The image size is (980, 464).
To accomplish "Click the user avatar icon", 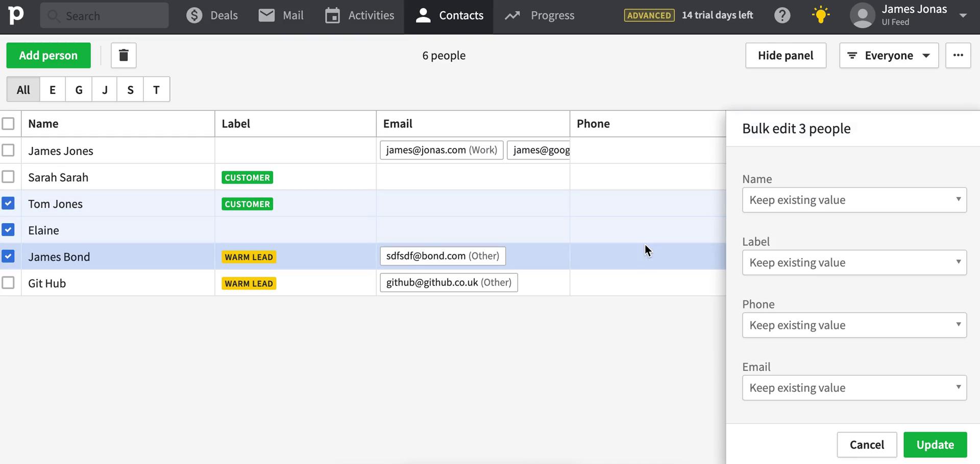I will pyautogui.click(x=863, y=15).
